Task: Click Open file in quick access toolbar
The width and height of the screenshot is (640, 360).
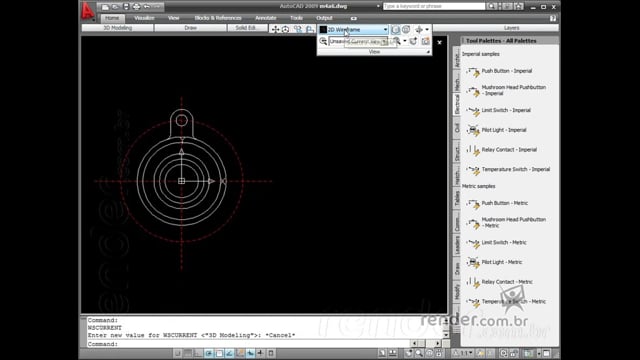Action: [x=116, y=7]
